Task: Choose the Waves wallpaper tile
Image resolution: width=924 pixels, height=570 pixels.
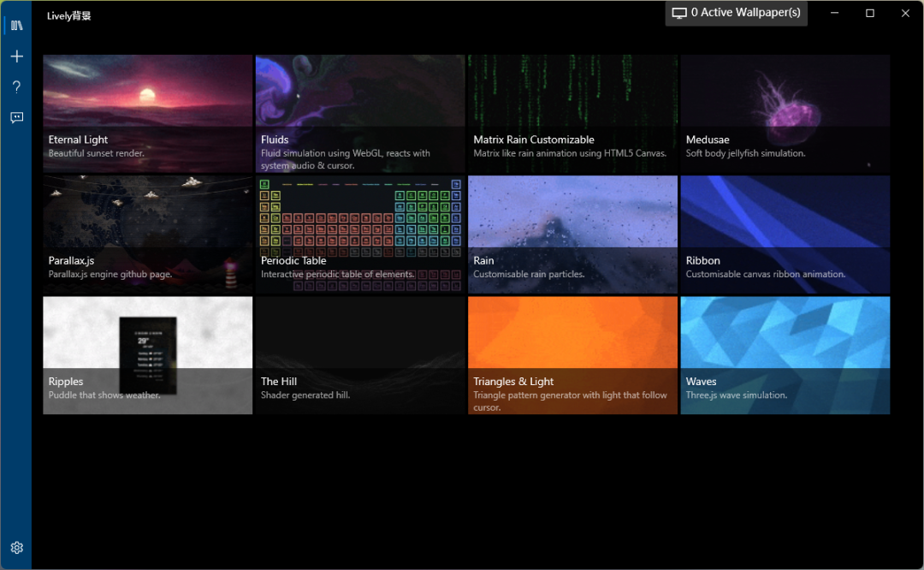Action: click(785, 355)
